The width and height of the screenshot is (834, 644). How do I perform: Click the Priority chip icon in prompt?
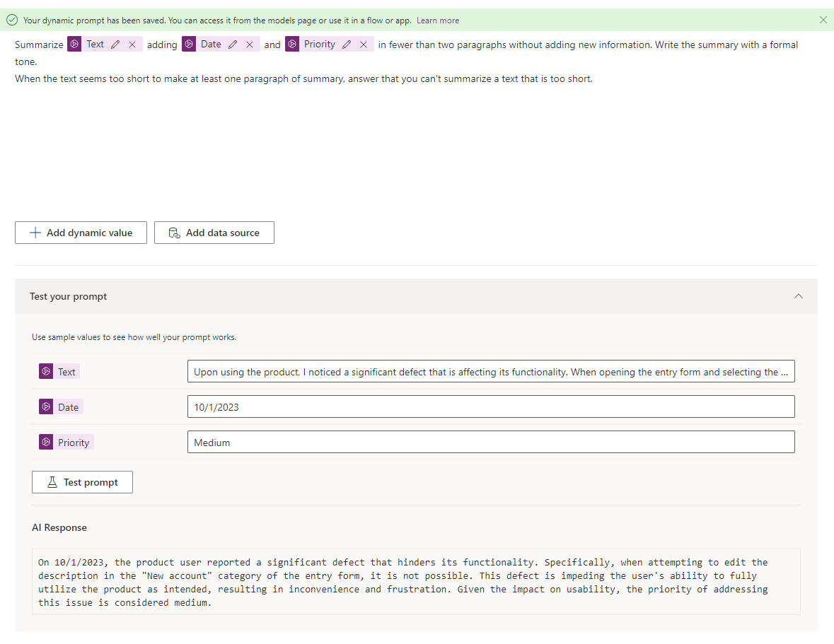point(292,44)
